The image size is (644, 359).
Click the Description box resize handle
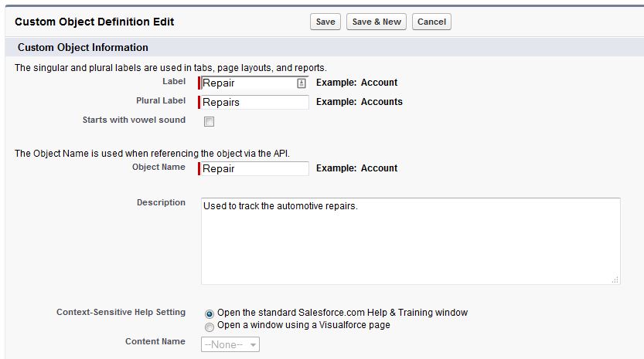coord(615,280)
